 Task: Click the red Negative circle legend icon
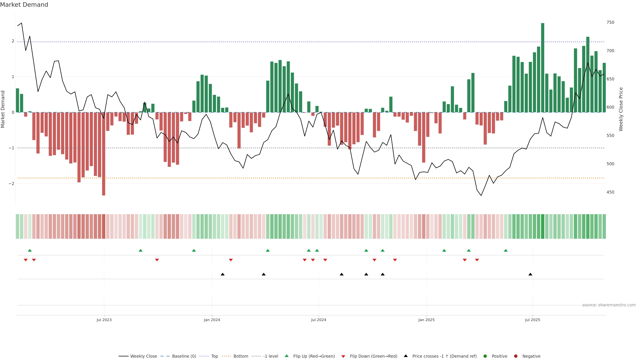tap(516, 356)
